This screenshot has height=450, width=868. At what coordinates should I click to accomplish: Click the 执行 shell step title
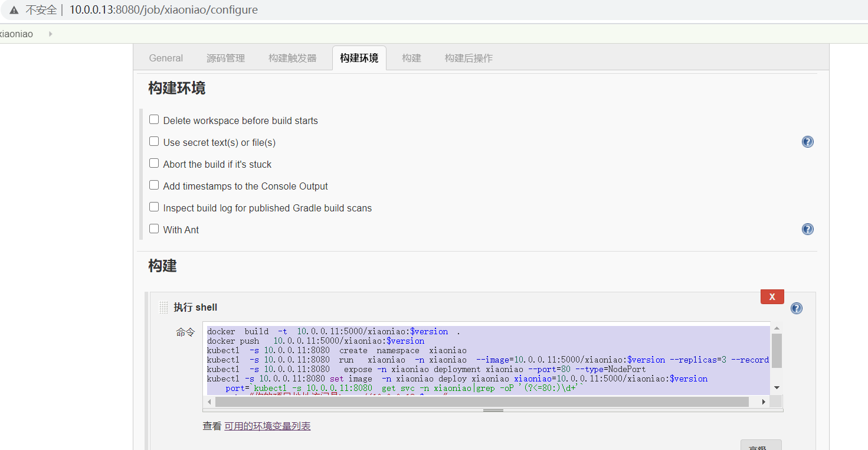coord(195,308)
